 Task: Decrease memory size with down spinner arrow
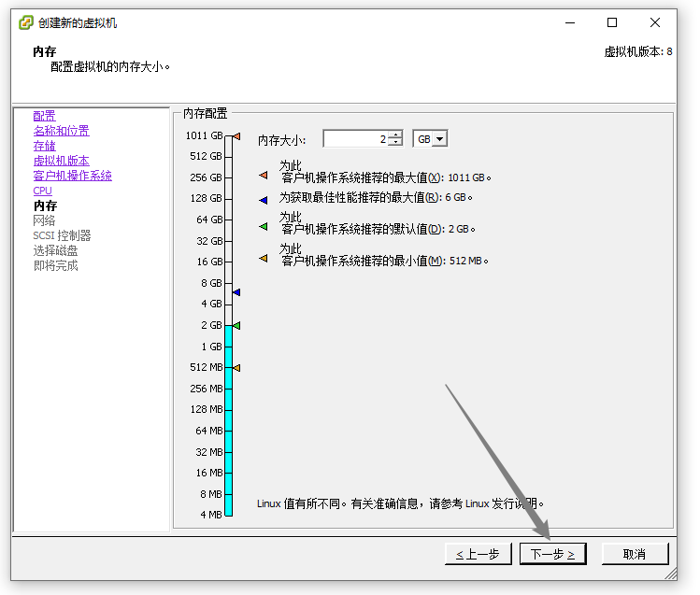[395, 143]
